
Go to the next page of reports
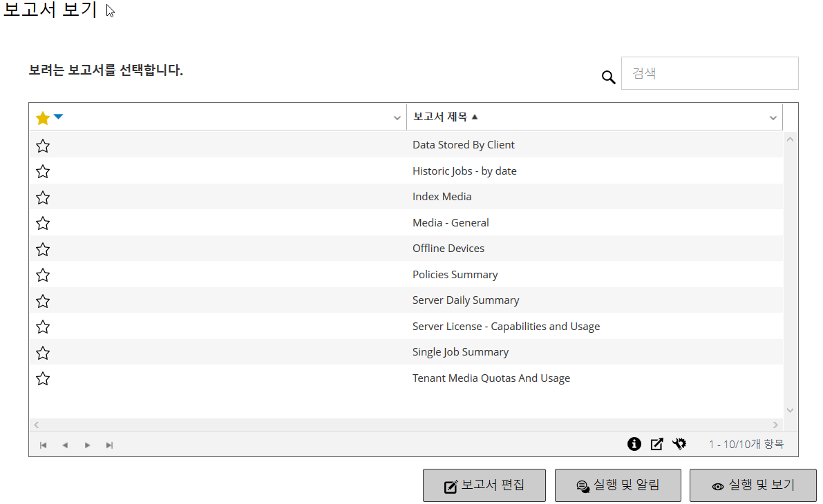88,445
